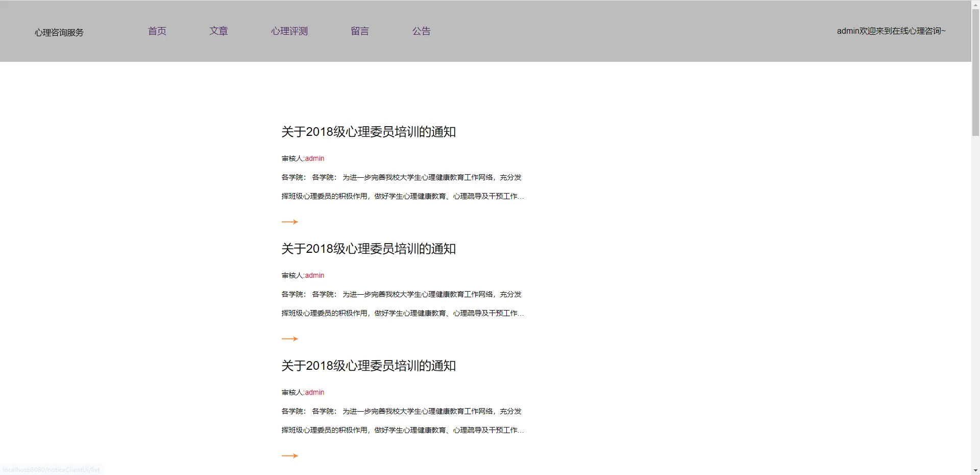This screenshot has height=475, width=980.
Task: Click the admin reviewer link in second notice
Action: pyautogui.click(x=315, y=275)
